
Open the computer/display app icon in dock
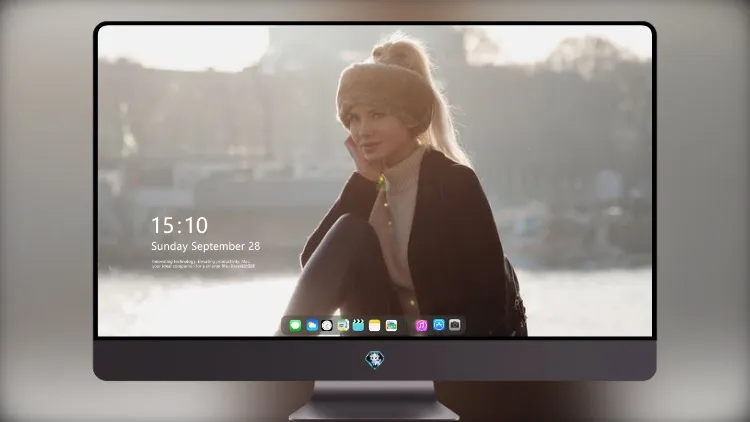pos(342,326)
